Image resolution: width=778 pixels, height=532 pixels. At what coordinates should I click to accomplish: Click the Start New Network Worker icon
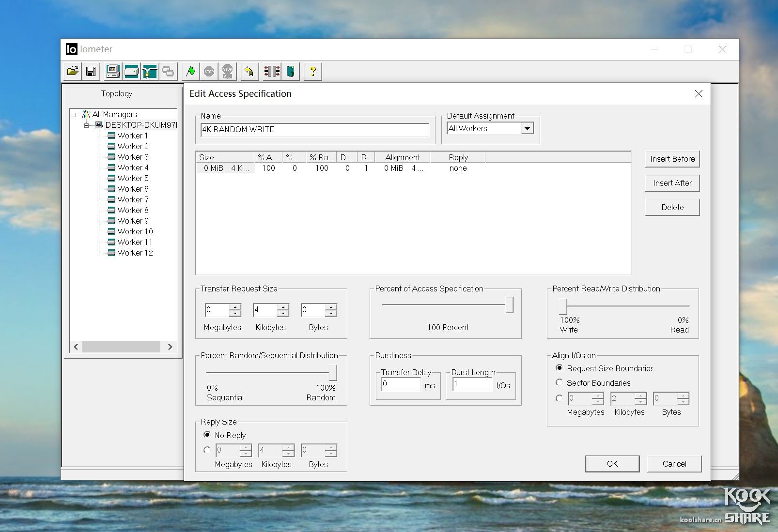(150, 72)
